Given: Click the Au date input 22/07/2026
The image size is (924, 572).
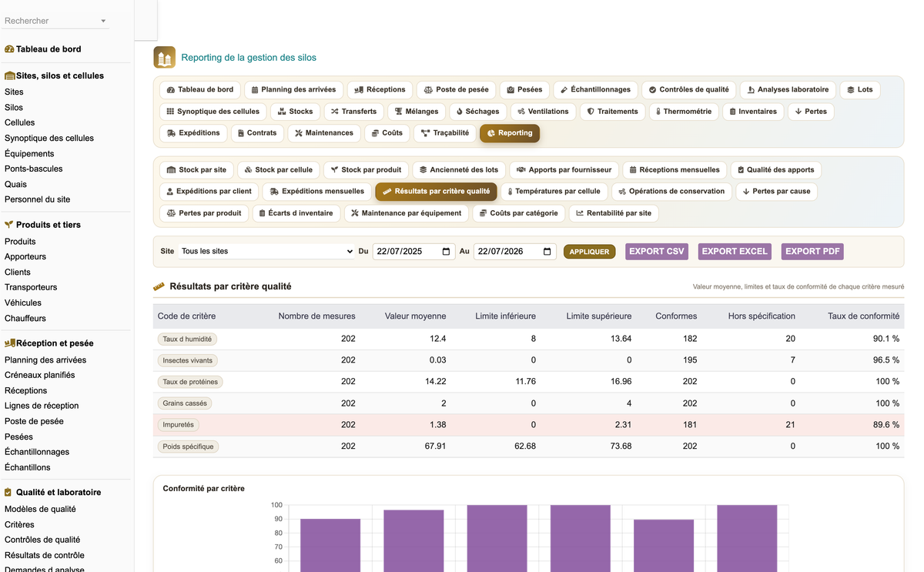Looking at the screenshot, I should coord(514,252).
